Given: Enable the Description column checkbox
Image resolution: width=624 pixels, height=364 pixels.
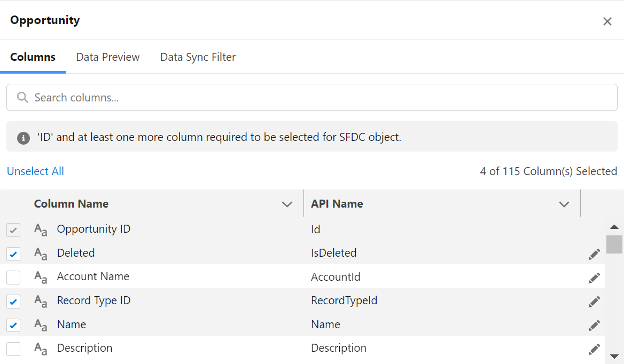Looking at the screenshot, I should (13, 349).
